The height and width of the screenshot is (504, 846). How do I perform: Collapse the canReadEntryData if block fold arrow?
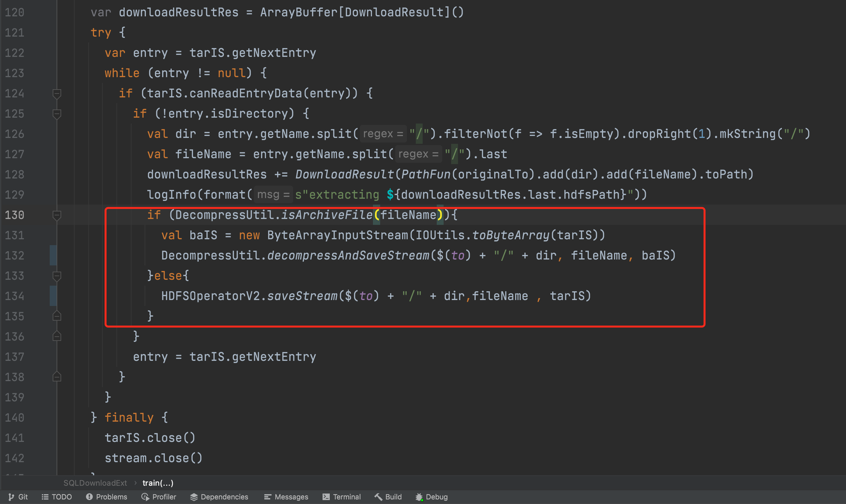pyautogui.click(x=57, y=94)
